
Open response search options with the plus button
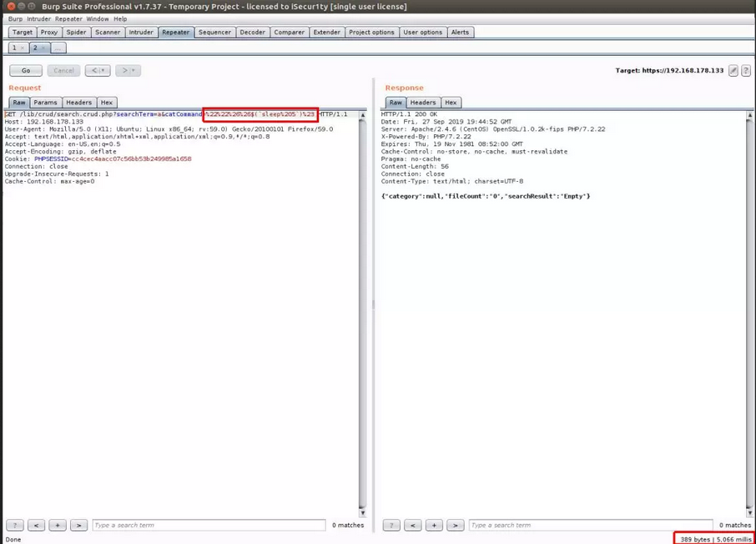click(x=434, y=526)
